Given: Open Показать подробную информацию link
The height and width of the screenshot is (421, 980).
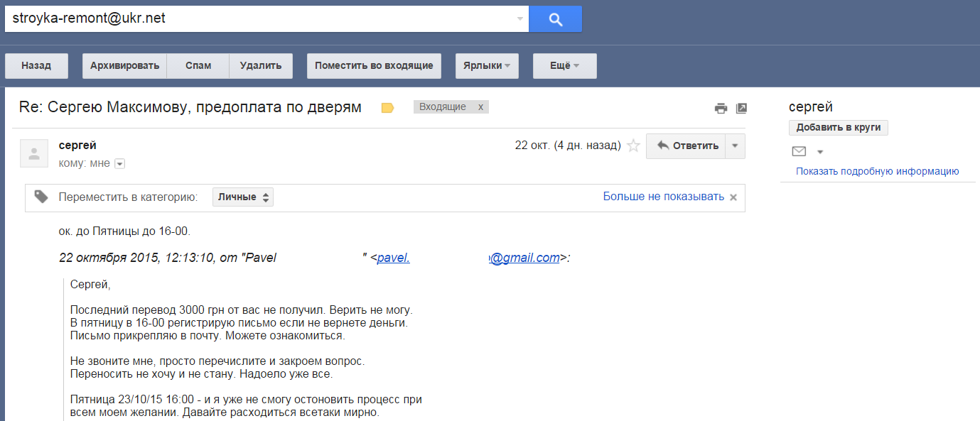Looking at the screenshot, I should pyautogui.click(x=877, y=171).
